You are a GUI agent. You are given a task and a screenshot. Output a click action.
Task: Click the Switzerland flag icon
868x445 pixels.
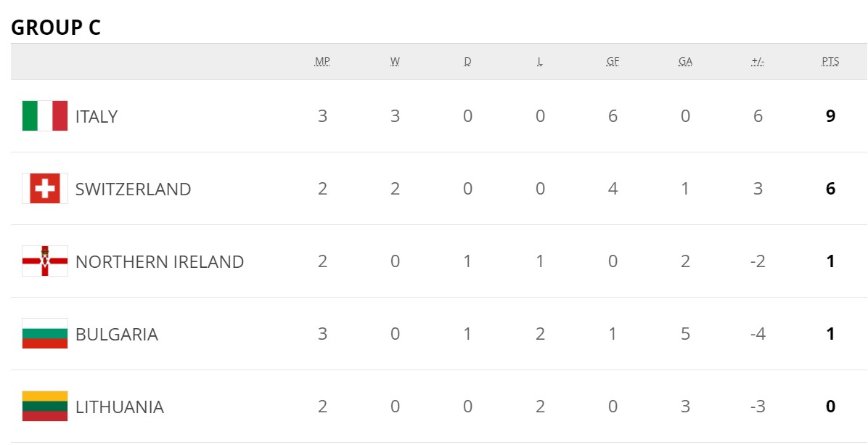[x=45, y=189]
